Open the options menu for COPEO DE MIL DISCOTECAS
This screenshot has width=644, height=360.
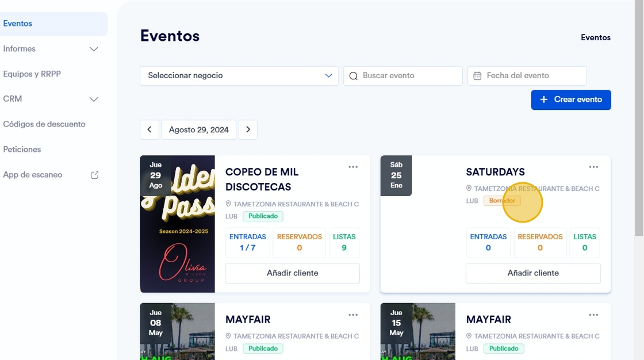click(353, 167)
